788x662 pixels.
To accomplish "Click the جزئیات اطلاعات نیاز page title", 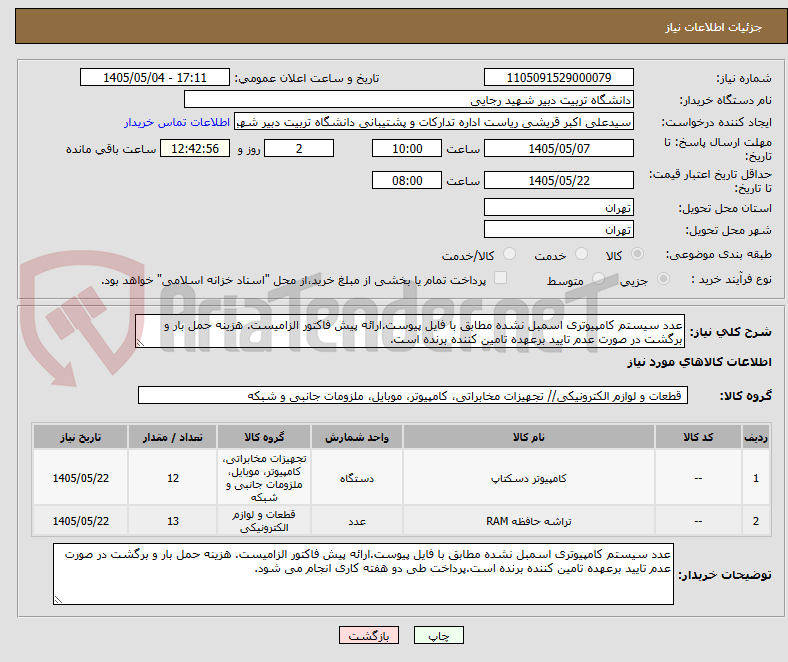I will click(714, 27).
